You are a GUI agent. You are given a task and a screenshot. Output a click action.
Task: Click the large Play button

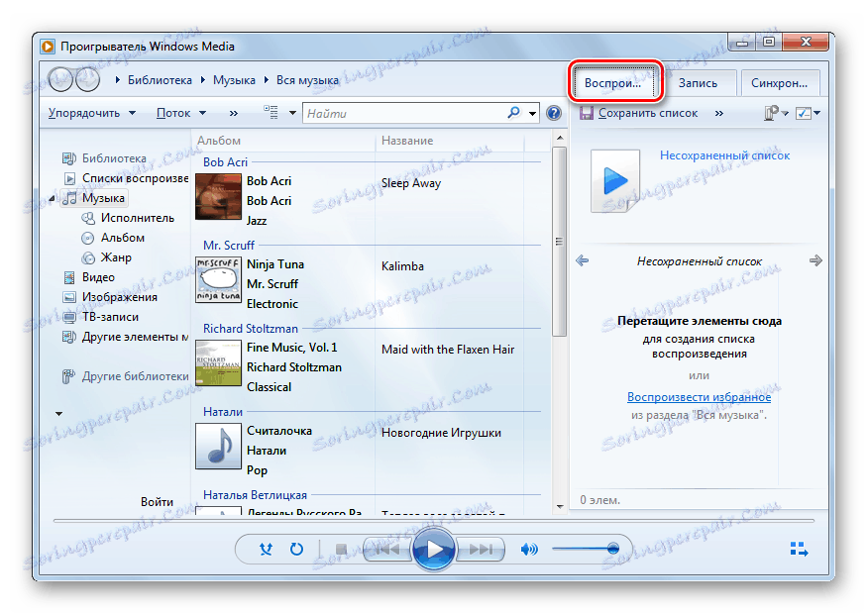pyautogui.click(x=433, y=550)
